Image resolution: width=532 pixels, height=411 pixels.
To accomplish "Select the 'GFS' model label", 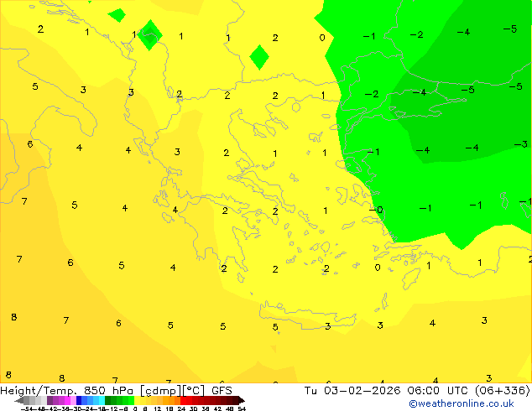I will (222, 390).
